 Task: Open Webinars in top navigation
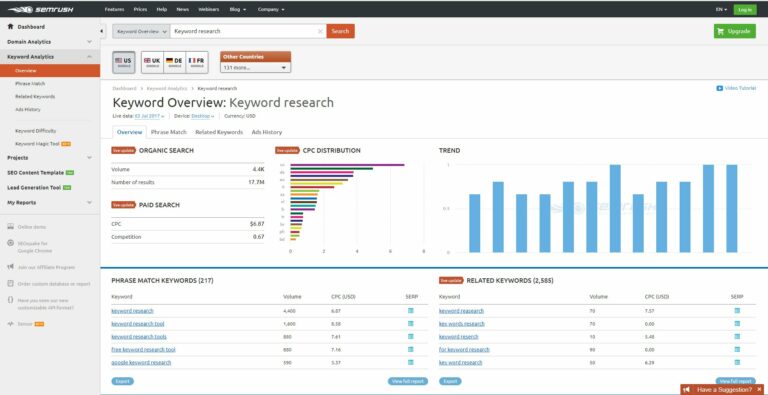[x=209, y=9]
